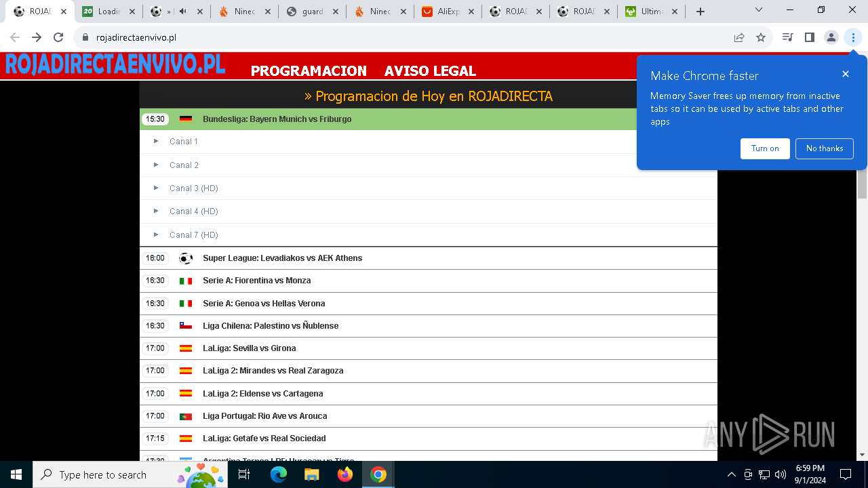868x488 pixels.
Task: Expand LaLiga: Getafe vs Real Sociedad
Action: click(x=429, y=439)
